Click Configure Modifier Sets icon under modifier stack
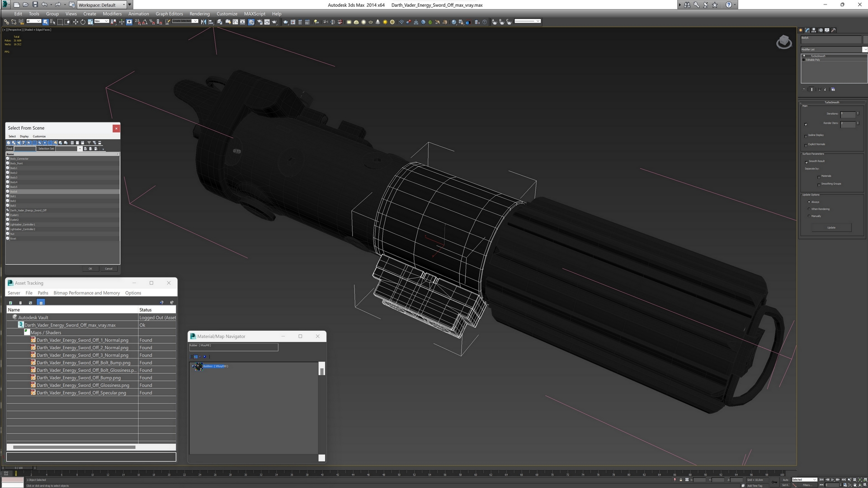The width and height of the screenshot is (868, 488). (x=833, y=89)
